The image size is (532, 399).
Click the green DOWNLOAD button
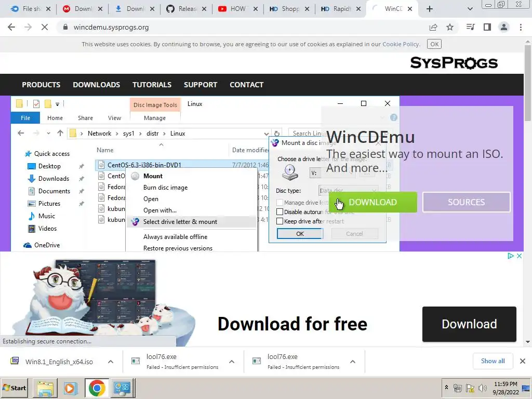click(373, 202)
